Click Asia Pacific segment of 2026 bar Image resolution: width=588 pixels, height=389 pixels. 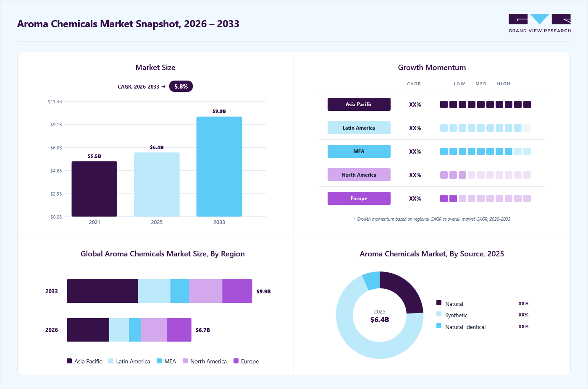click(88, 330)
